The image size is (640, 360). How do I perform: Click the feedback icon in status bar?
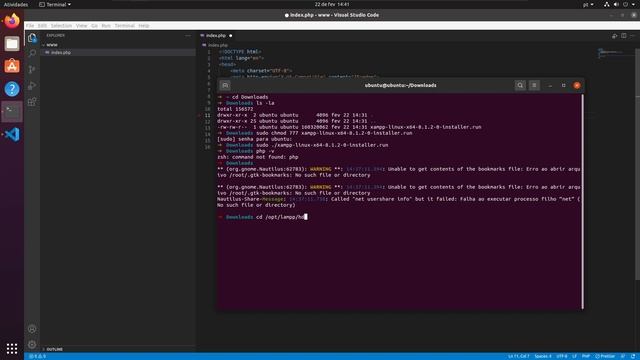[x=623, y=356]
